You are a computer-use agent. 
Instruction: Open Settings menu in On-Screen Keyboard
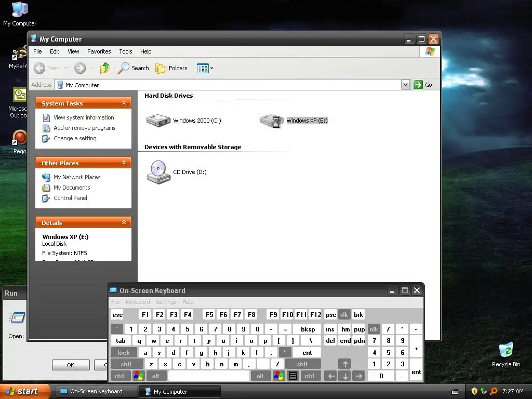(166, 302)
